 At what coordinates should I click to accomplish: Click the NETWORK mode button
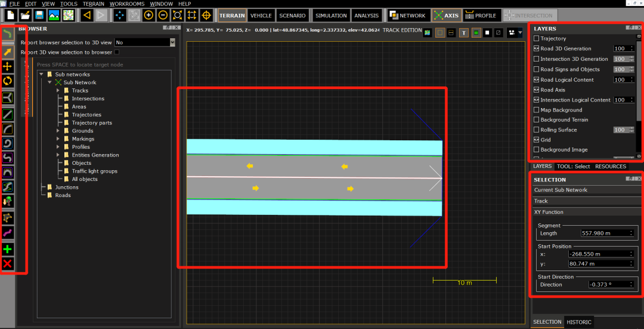(x=408, y=16)
